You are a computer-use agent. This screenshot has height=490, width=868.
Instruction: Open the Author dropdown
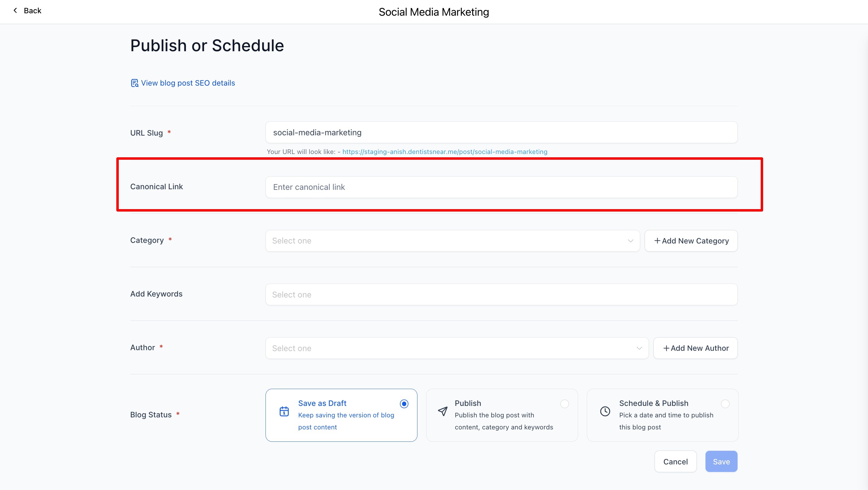[x=457, y=348]
